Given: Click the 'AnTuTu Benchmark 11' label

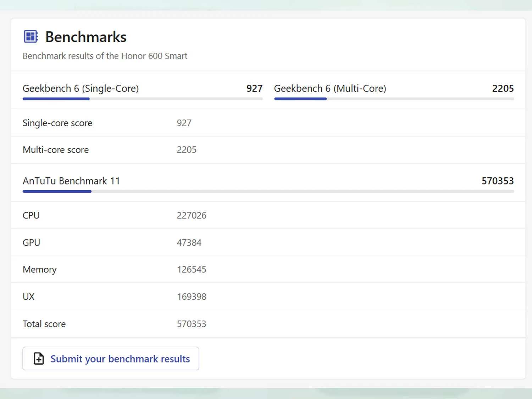Looking at the screenshot, I should pyautogui.click(x=71, y=181).
